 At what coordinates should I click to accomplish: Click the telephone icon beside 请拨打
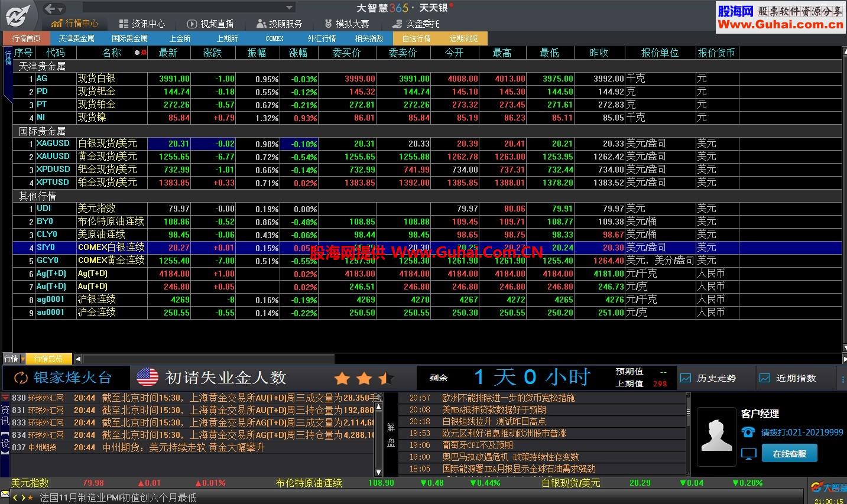(748, 433)
